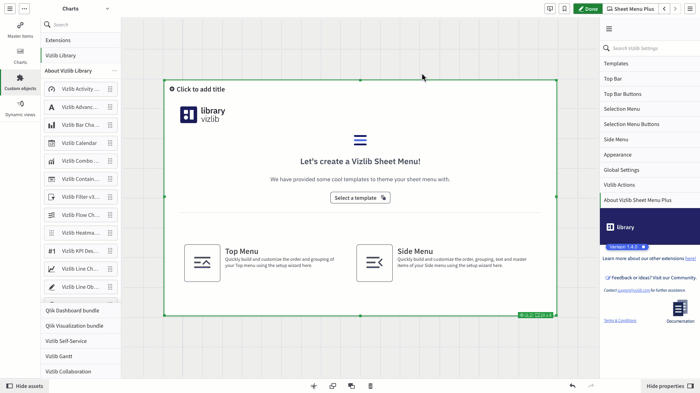Open the more options ellipsis in the top toolbar

(25, 8)
